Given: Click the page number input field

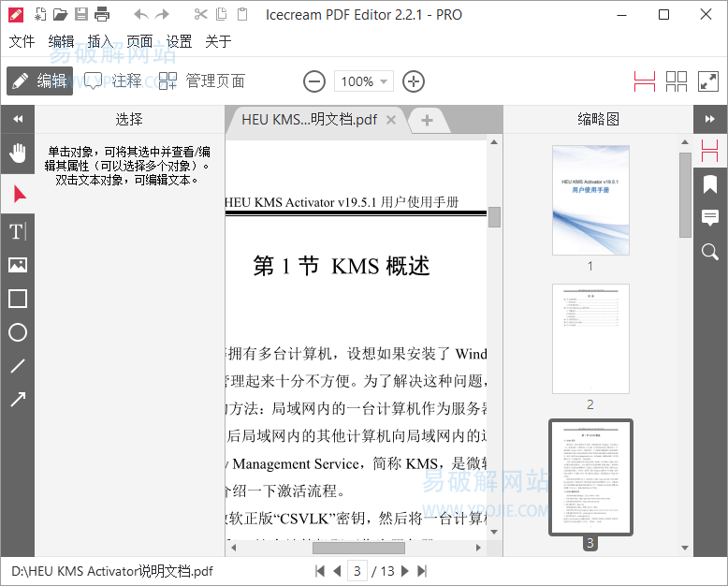Looking at the screenshot, I should pos(357,571).
